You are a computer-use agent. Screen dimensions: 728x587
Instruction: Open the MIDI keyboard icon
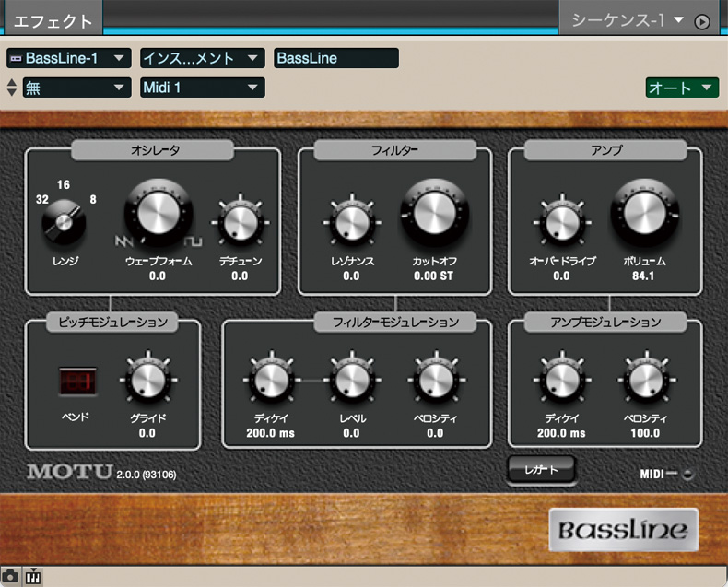tap(33, 577)
